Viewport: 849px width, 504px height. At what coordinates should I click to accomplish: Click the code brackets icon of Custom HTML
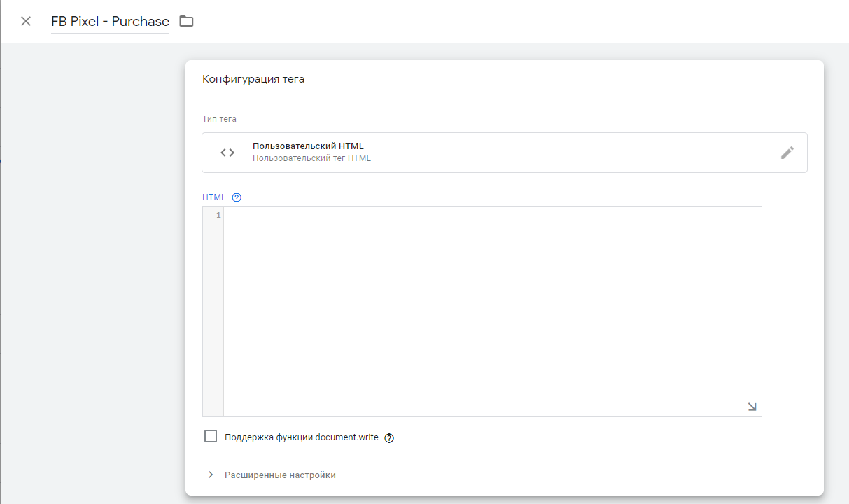(x=227, y=153)
